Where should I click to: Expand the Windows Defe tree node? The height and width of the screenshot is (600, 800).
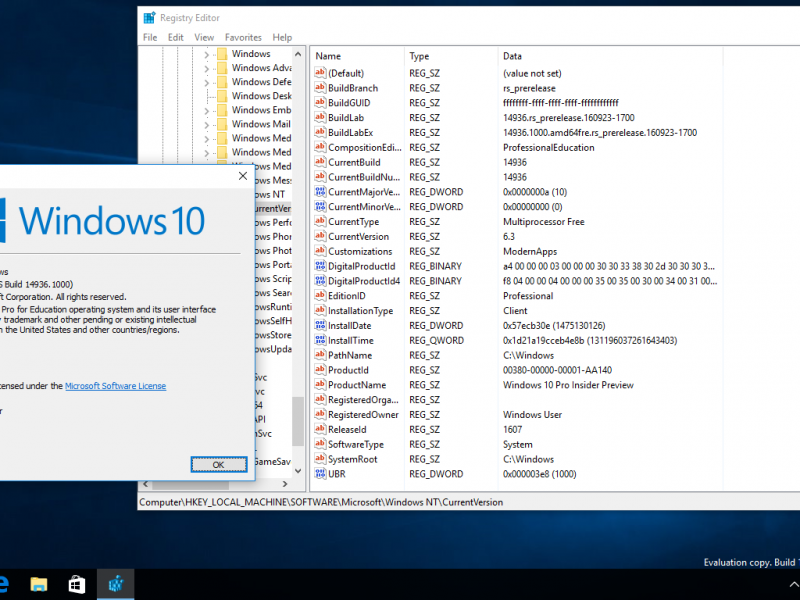coord(206,82)
